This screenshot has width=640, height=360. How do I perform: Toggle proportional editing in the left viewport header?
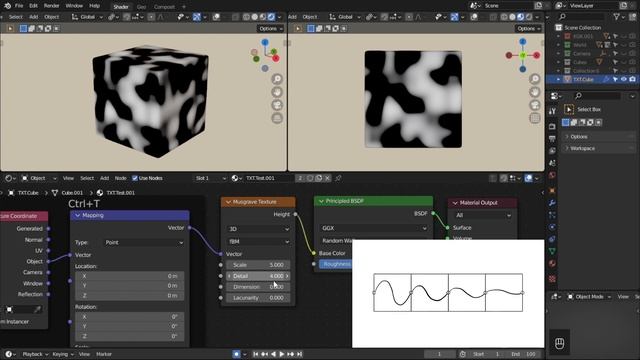point(151,17)
